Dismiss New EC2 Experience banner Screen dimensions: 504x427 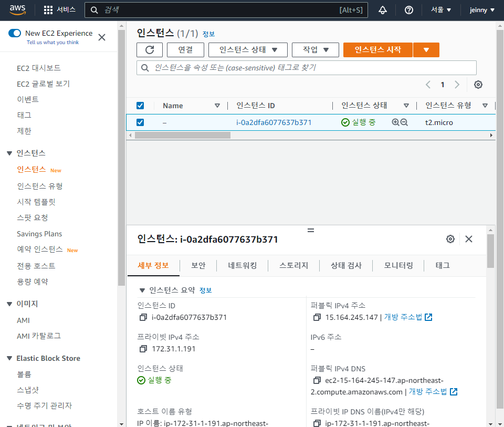[x=101, y=37]
